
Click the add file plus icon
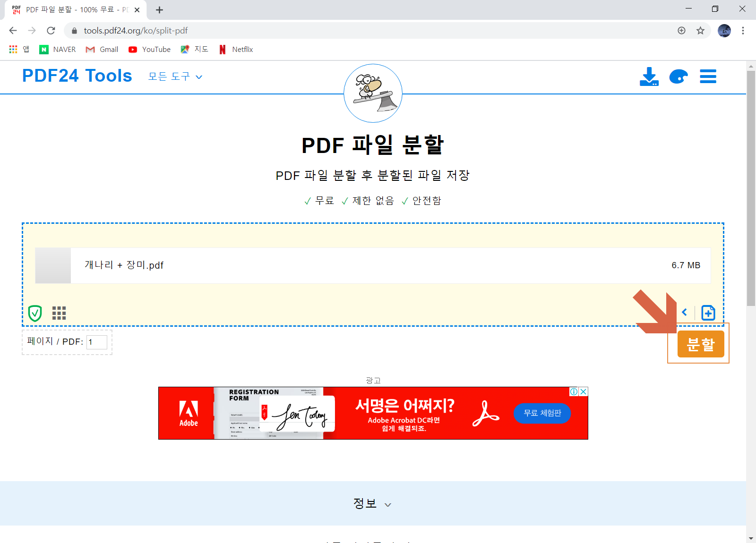click(x=708, y=313)
